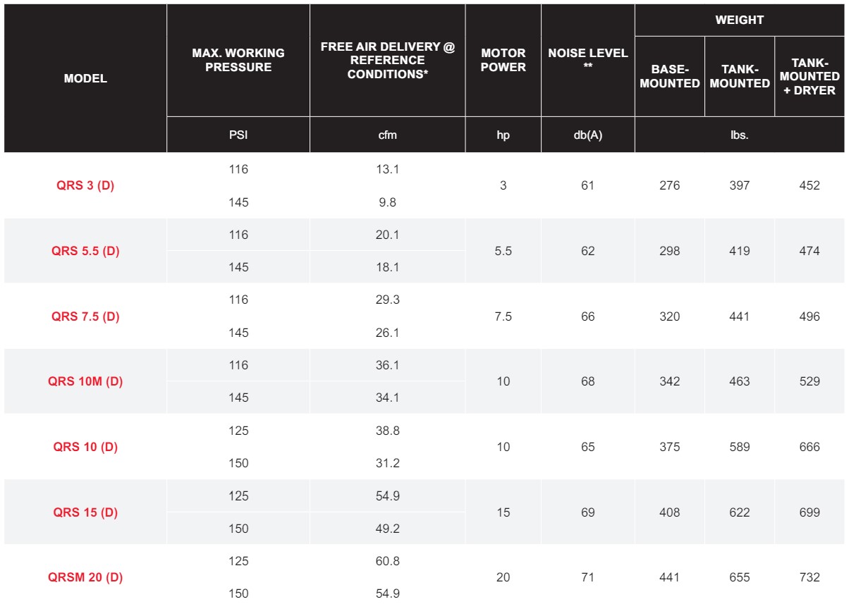Select the Max. Working Pressure header
The width and height of the screenshot is (849, 616).
[x=238, y=60]
